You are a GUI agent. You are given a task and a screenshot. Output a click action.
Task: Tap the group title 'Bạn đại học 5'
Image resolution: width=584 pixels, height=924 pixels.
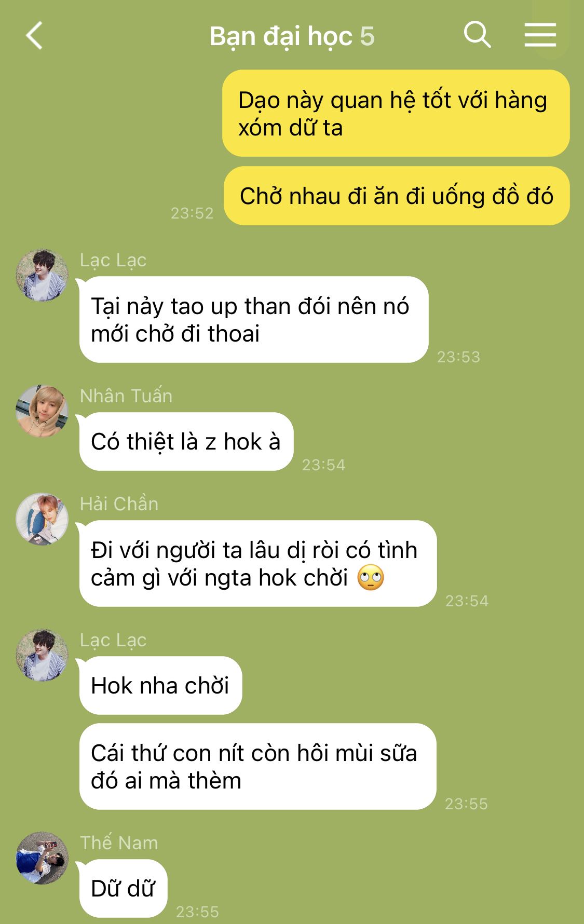tap(292, 36)
